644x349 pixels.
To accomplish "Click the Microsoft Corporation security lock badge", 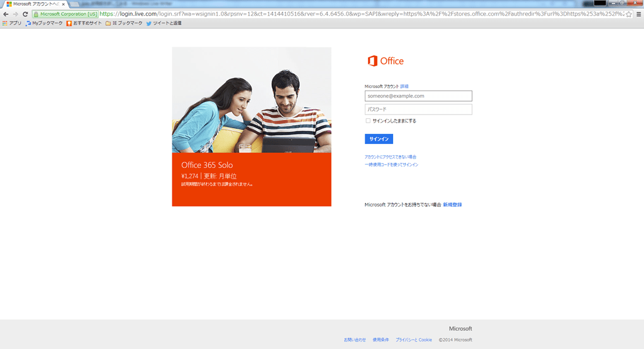I will click(x=65, y=14).
